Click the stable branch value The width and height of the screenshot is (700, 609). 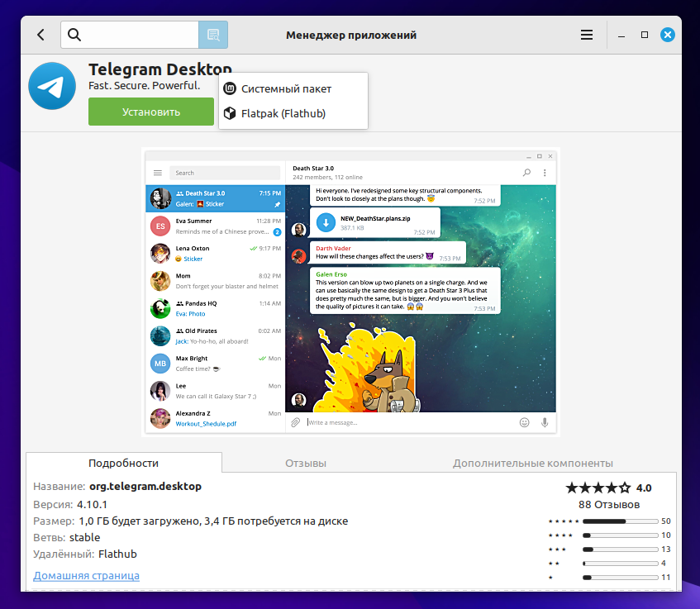85,538
